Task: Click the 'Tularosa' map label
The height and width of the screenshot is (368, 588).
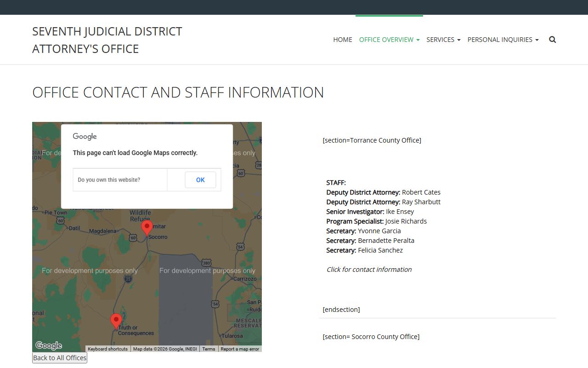Action: click(x=232, y=336)
